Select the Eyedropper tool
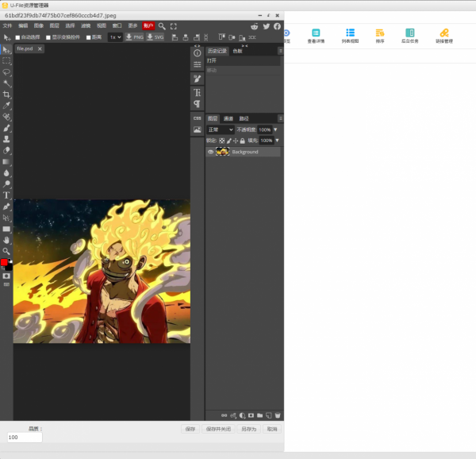 coord(7,106)
